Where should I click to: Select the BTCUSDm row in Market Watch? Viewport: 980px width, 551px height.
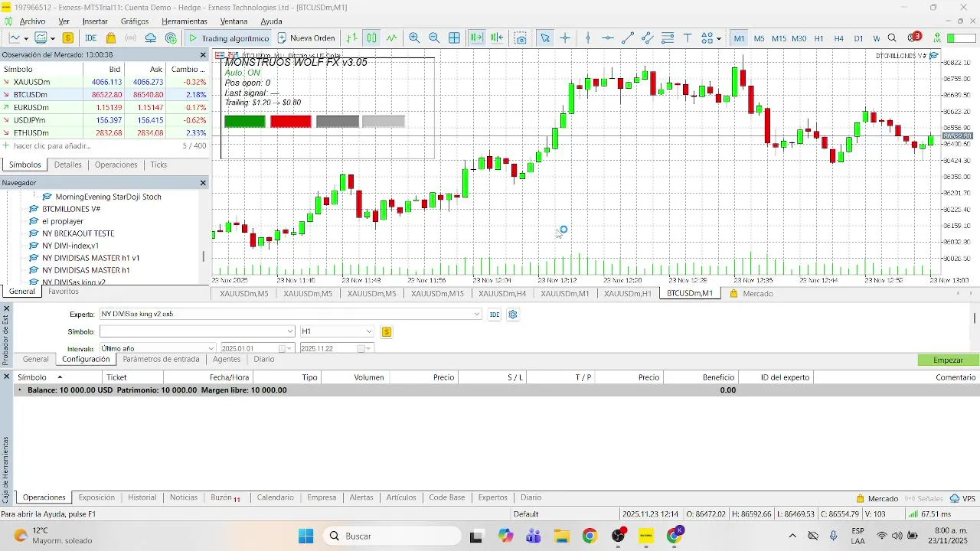[104, 94]
